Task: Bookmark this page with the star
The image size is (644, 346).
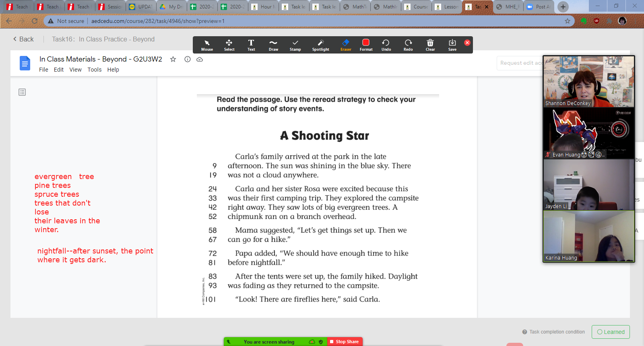Action: point(568,21)
